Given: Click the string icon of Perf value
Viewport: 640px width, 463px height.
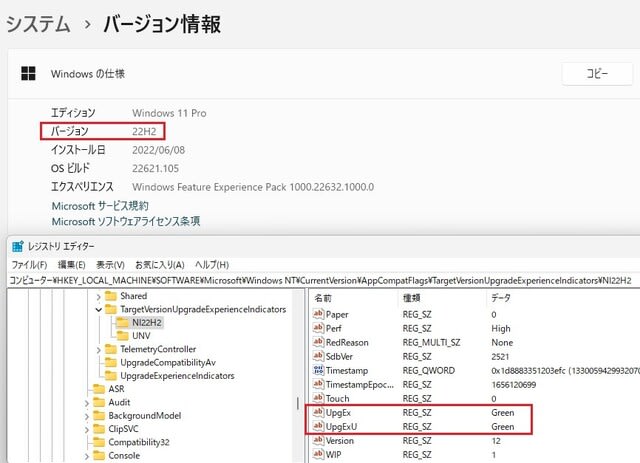Looking at the screenshot, I should tap(318, 328).
